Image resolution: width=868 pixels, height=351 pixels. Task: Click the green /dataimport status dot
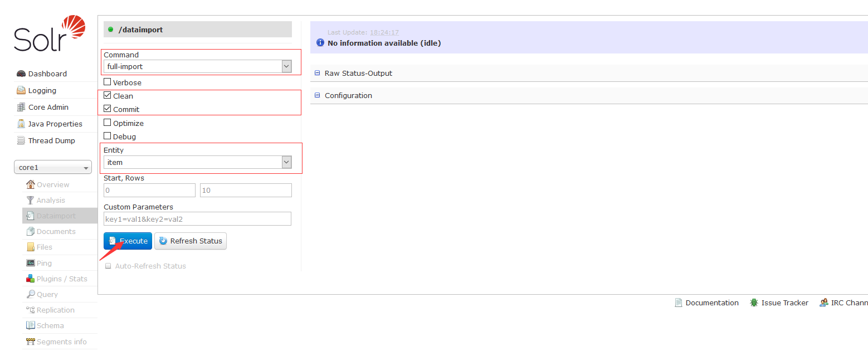click(110, 30)
